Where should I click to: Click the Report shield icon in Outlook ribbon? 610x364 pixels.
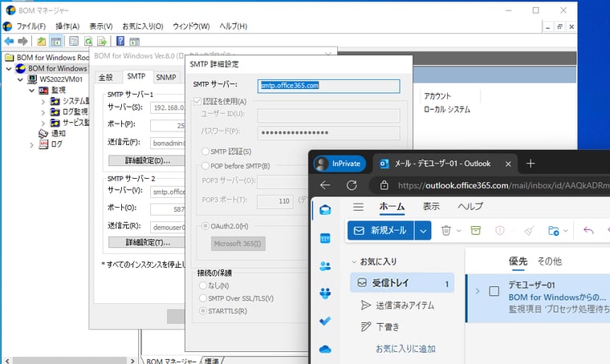click(500, 230)
